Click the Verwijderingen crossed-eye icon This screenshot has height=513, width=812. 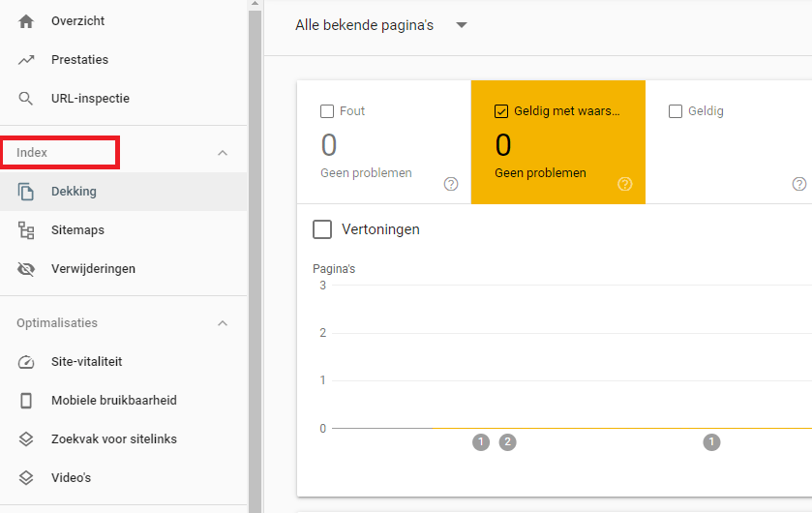tap(26, 269)
